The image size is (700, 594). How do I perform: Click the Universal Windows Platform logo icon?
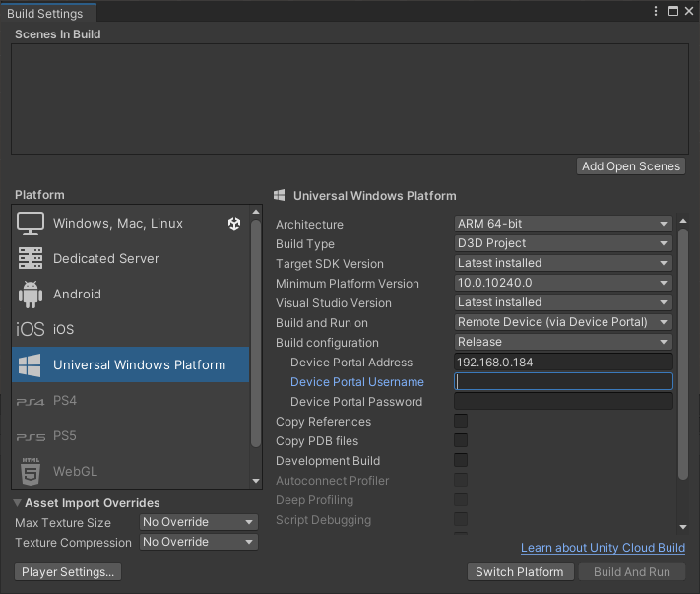point(31,364)
